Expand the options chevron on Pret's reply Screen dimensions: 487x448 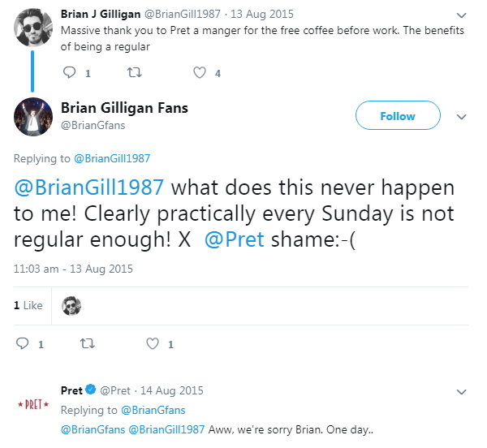coord(462,391)
